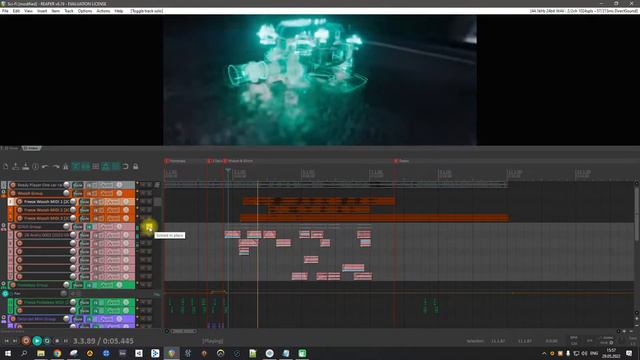Open Project settings from the toolbar
The width and height of the screenshot is (640, 360).
(36, 167)
